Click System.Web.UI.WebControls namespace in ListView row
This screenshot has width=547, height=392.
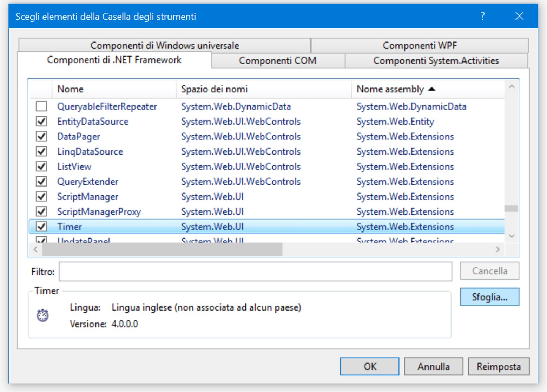[x=241, y=166]
